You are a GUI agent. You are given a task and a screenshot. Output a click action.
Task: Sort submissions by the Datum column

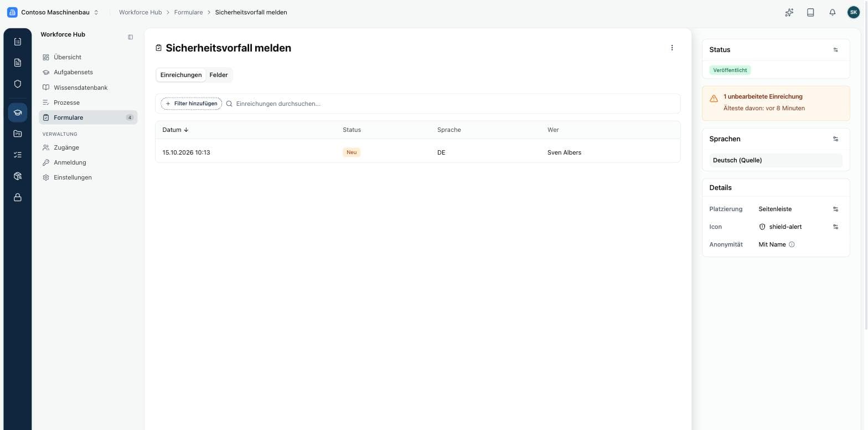point(175,130)
